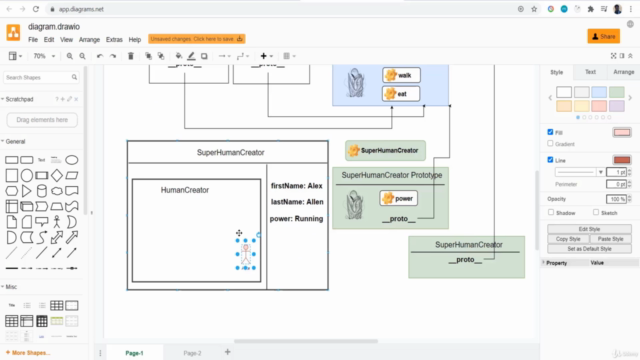The width and height of the screenshot is (640, 360).
Task: Open the line style pattern dropdown
Action: (580, 172)
